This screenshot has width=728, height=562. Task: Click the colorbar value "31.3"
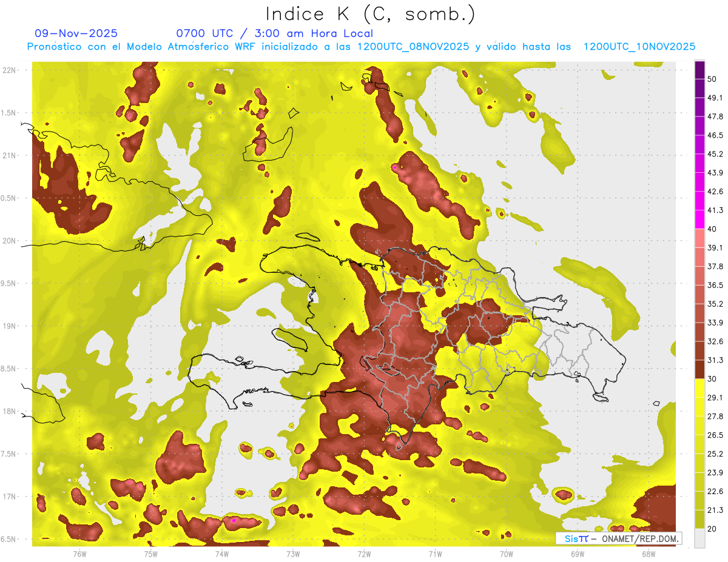715,360
